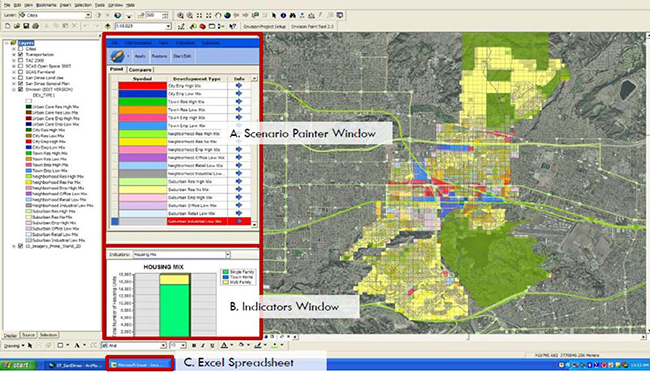Click the What's This help cursor icon

click(x=233, y=26)
